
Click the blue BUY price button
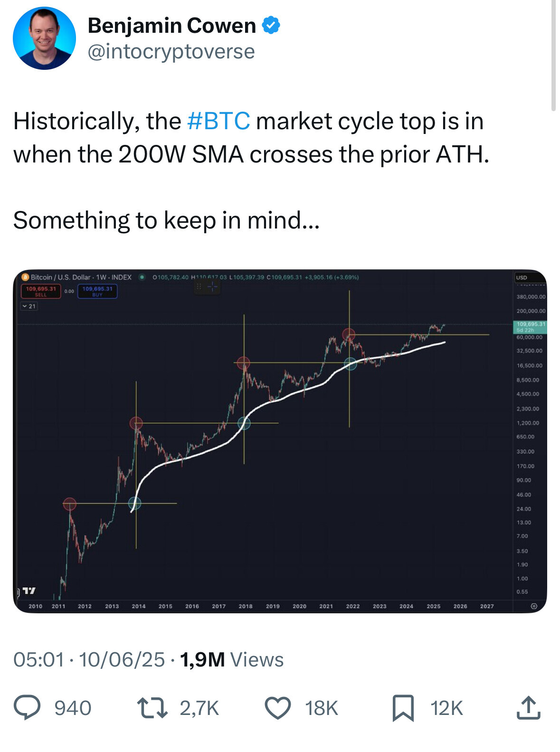(97, 291)
